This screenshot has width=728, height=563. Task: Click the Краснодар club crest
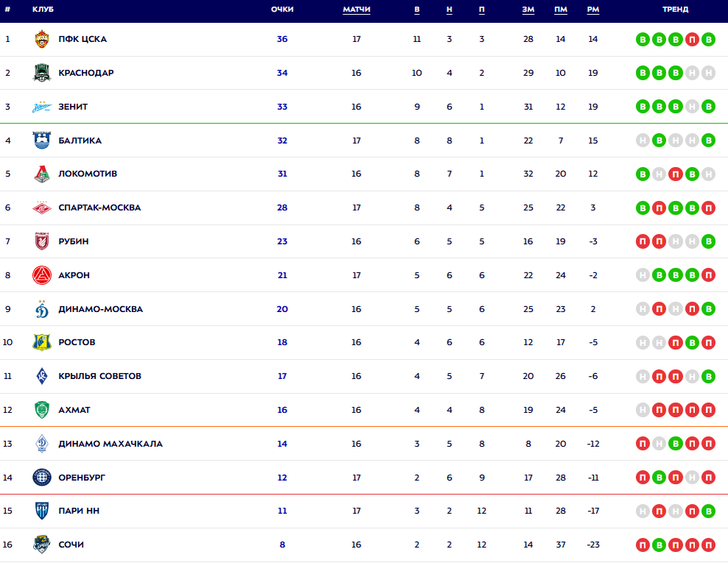pos(42,73)
